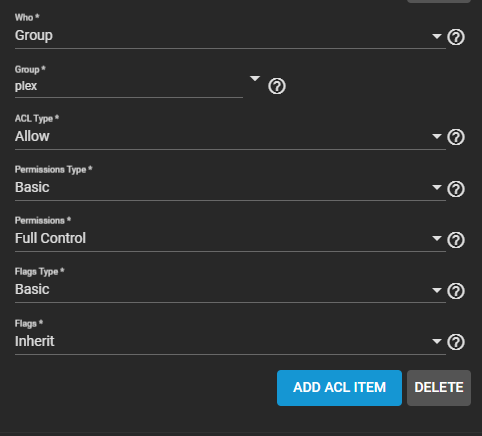The image size is (482, 436).
Task: Click the DELETE button
Action: click(439, 388)
